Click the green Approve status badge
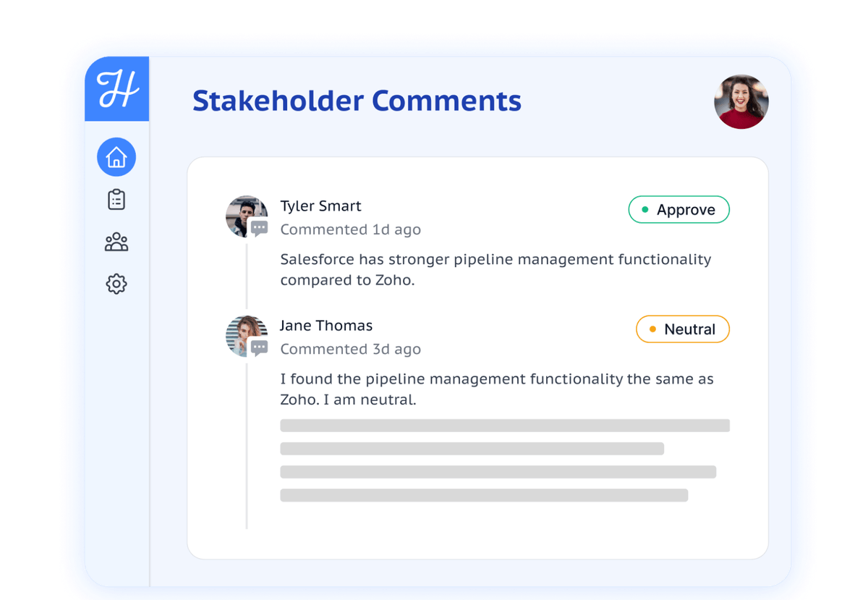The width and height of the screenshot is (868, 600). pos(678,210)
